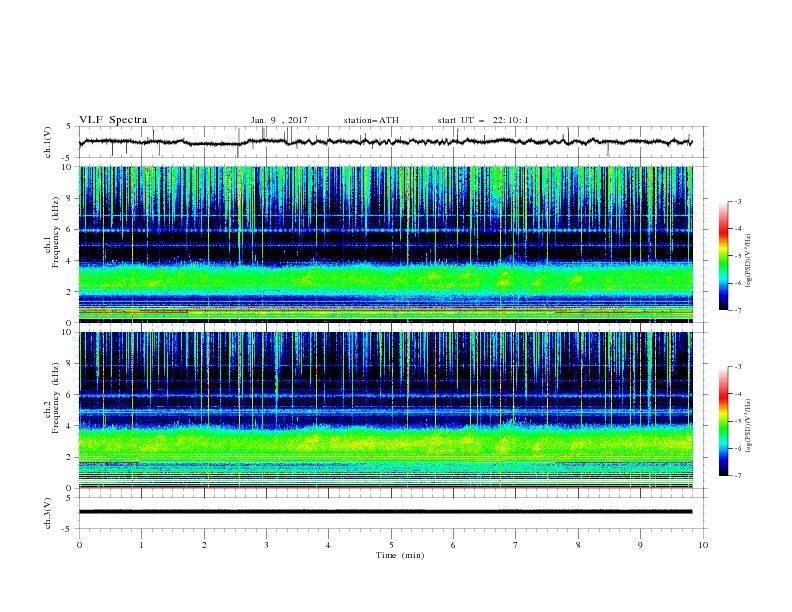
Task: Click time axis tick "4"
Action: click(328, 545)
